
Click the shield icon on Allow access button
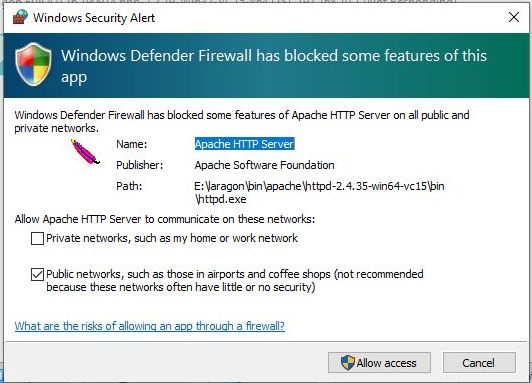(347, 363)
